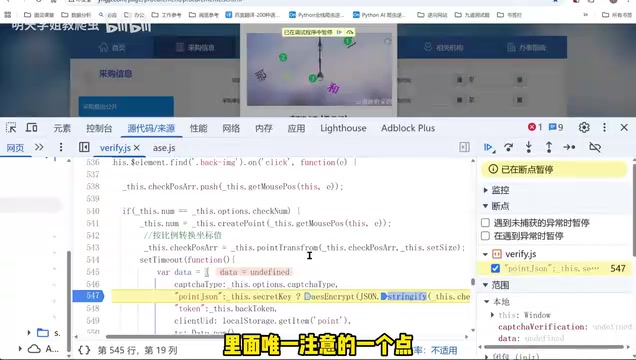Step over next function call
Screen dimensions: 636x360
[x=508, y=148]
